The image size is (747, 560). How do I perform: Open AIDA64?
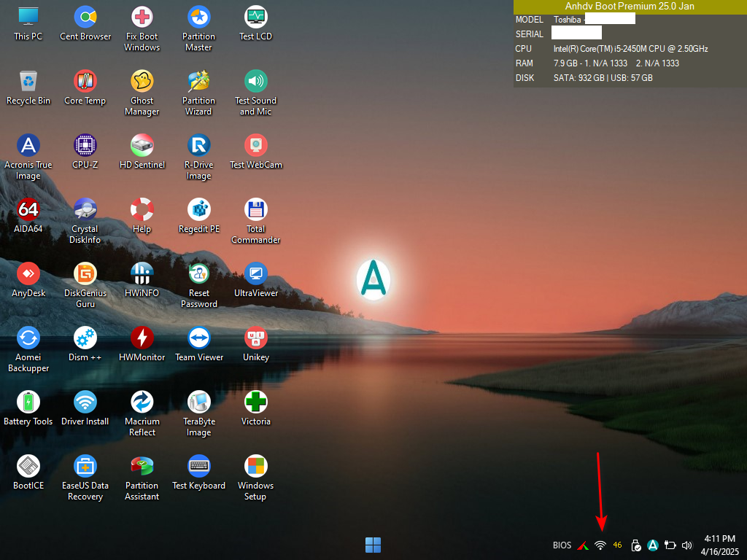click(28, 216)
